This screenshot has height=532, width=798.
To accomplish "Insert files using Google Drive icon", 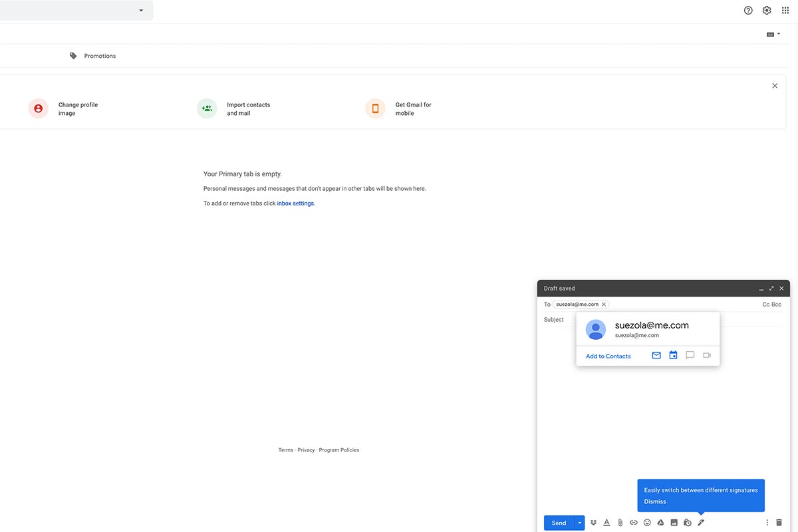I will point(660,523).
